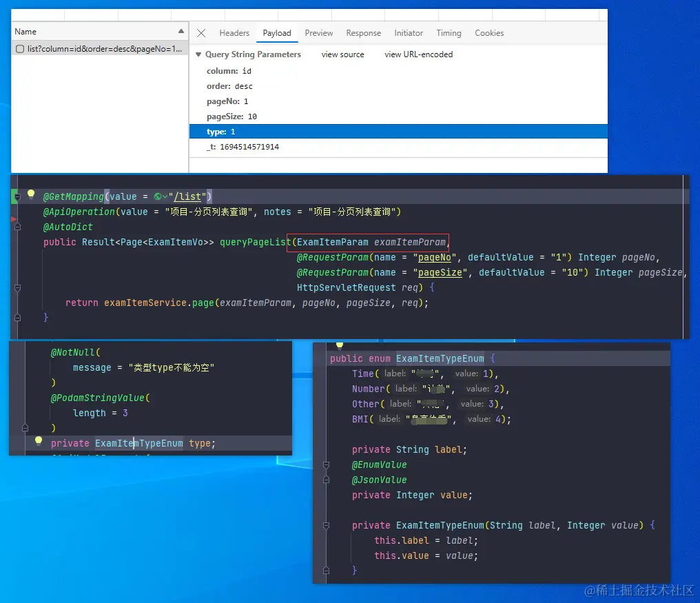The height and width of the screenshot is (603, 700).
Task: Collapse the ExamItemTypeEnum constructor fold marker
Action: click(x=327, y=526)
